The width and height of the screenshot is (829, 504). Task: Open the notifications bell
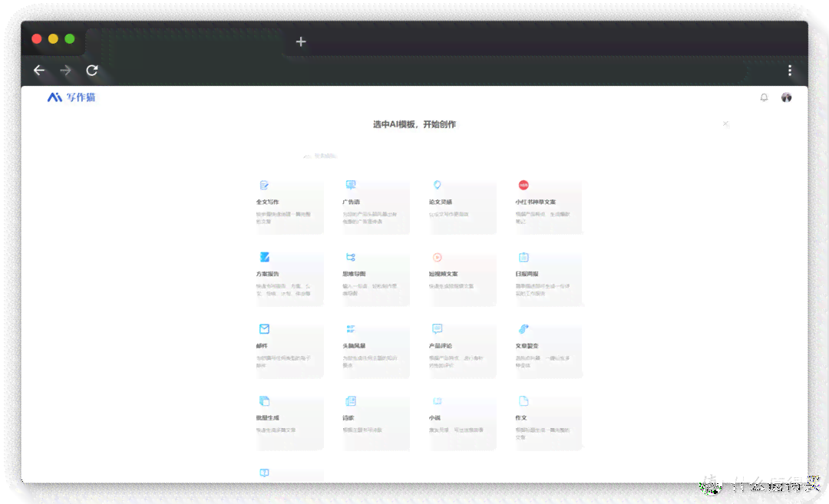tap(764, 97)
